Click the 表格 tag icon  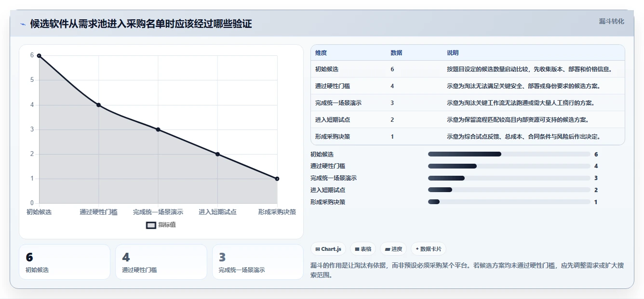[x=357, y=249]
